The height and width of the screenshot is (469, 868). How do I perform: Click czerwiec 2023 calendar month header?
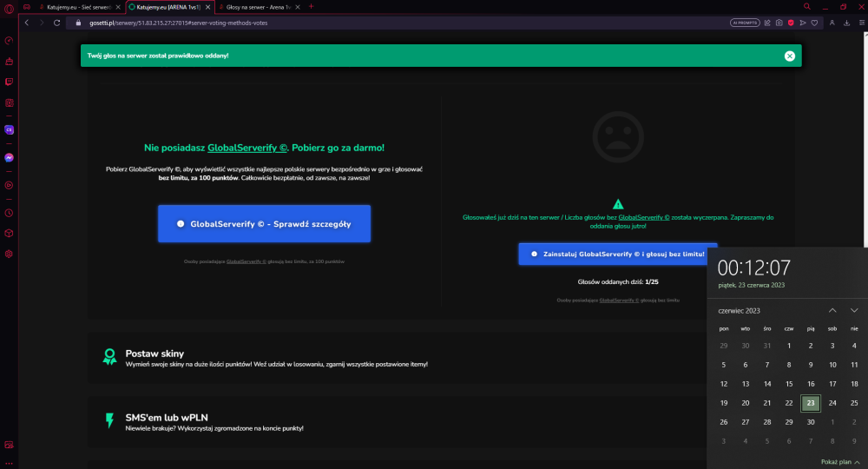(739, 311)
